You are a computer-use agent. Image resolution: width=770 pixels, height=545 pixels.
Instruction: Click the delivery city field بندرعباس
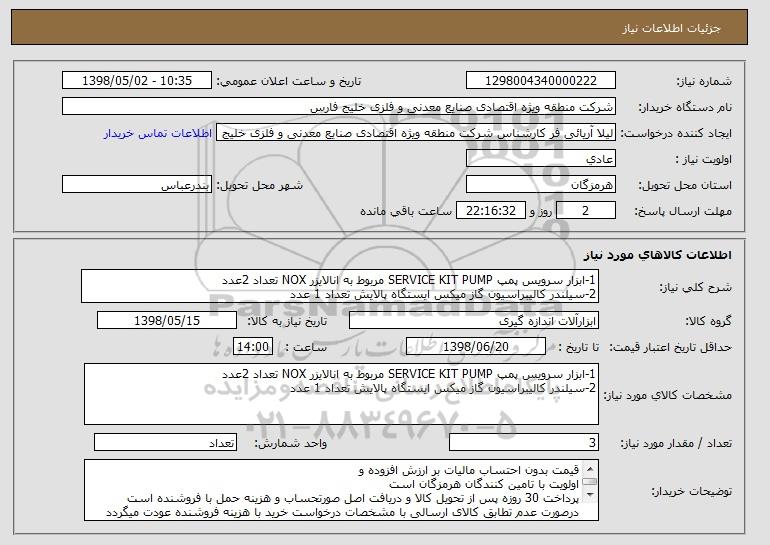(137, 185)
